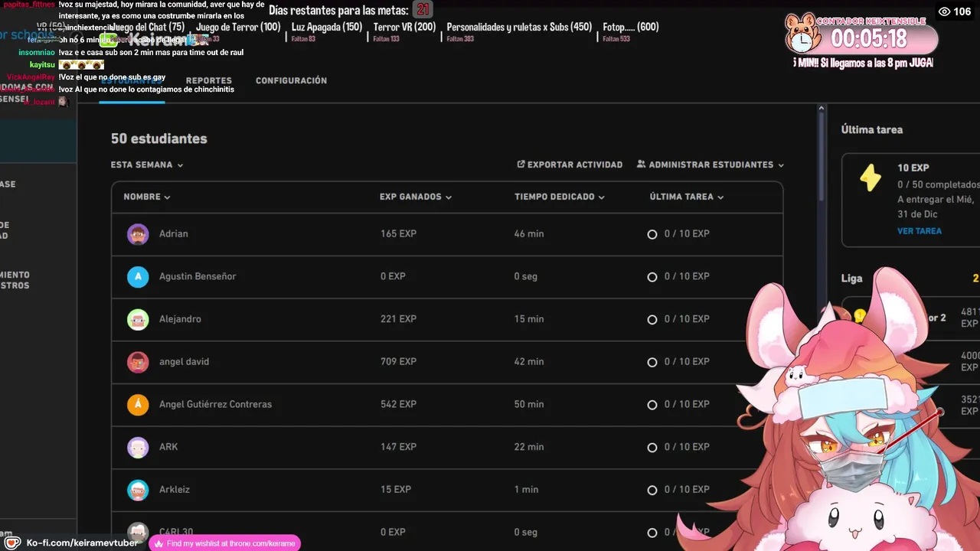Open student Agustin Benseñor's name
Image resolution: width=980 pixels, height=551 pixels.
pyautogui.click(x=198, y=276)
